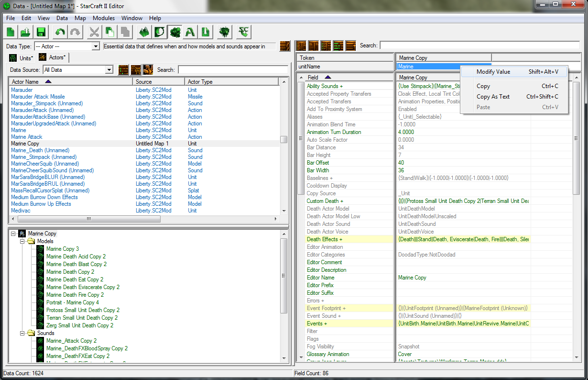
Task: Click the Undo arrow in toolbar
Action: click(x=60, y=32)
